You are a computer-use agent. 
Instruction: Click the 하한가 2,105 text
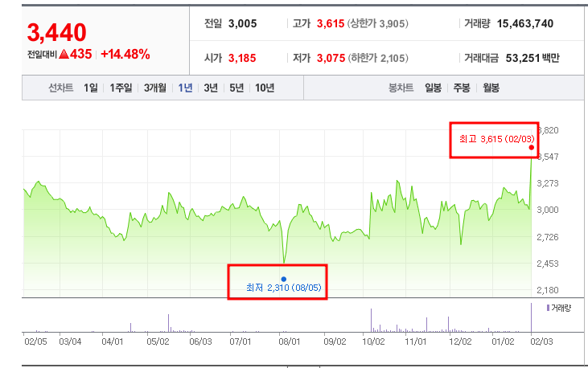click(378, 58)
